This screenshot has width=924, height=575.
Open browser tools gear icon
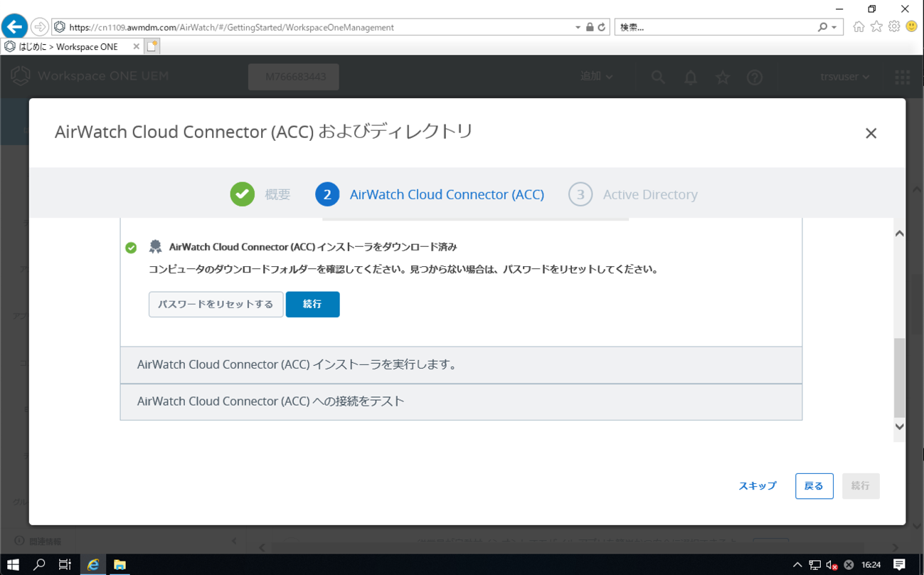pyautogui.click(x=894, y=26)
